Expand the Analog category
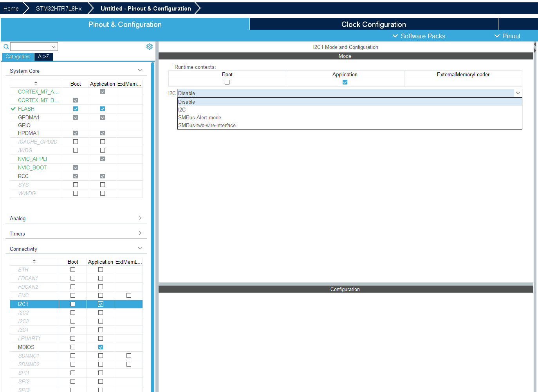 coord(140,218)
